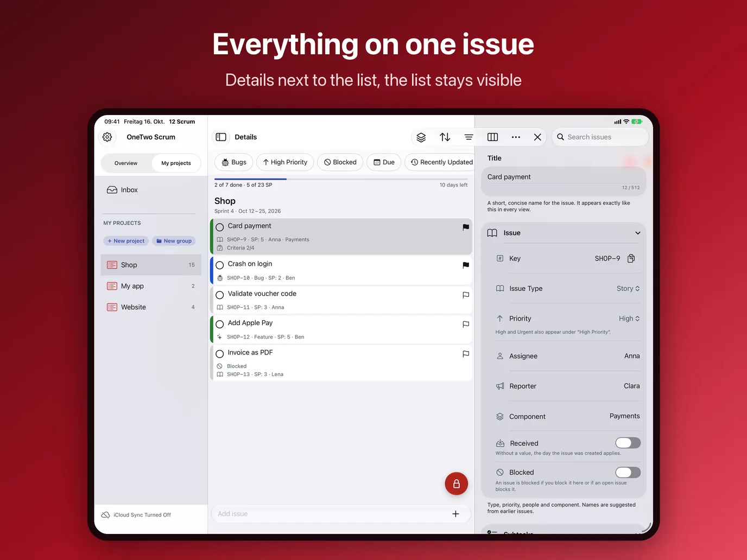Apply the Blocked filter chip

[340, 162]
